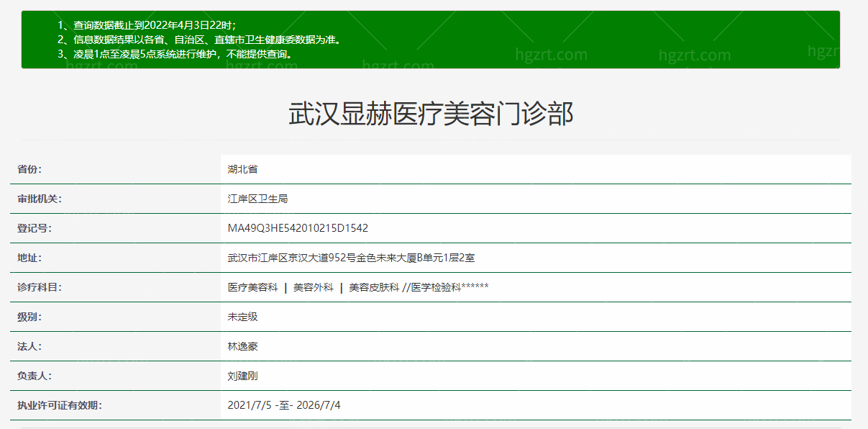Viewport: 868px width, 429px height.
Task: Select the 负责人 label
Action: tap(35, 376)
